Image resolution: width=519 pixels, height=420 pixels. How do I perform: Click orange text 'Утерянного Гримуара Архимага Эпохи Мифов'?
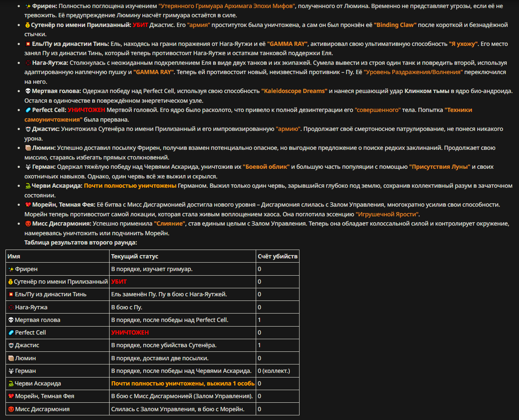click(227, 6)
